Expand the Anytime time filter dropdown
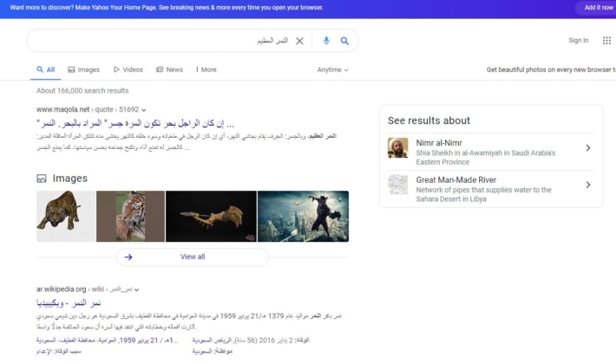The image size is (616, 364). [x=333, y=70]
